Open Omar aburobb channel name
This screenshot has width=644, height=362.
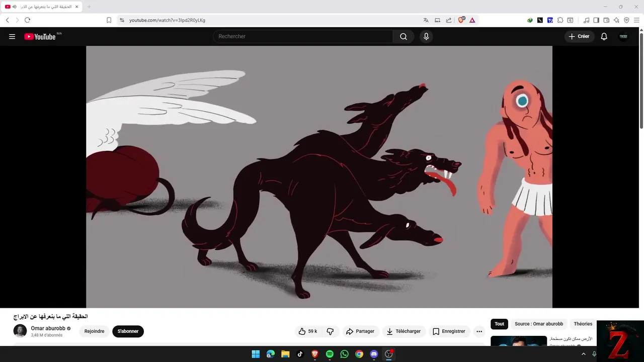click(x=48, y=328)
